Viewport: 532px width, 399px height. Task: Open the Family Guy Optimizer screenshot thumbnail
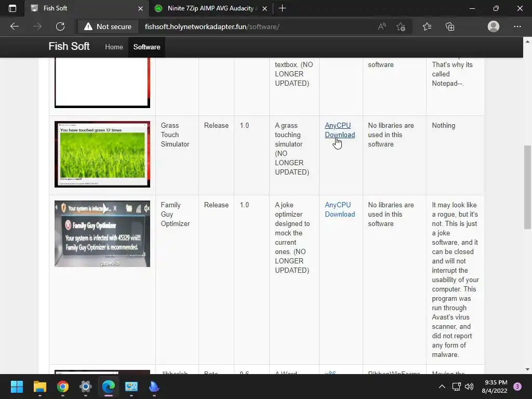click(102, 233)
